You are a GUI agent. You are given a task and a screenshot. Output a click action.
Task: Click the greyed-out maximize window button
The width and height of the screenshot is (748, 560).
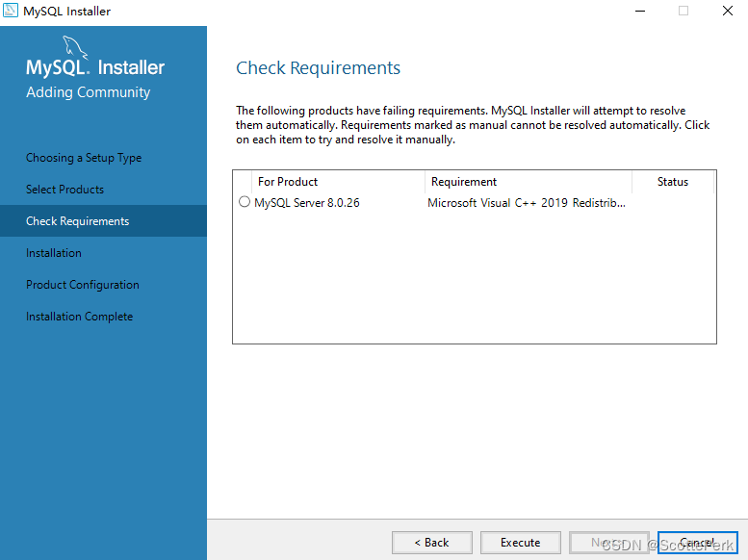pyautogui.click(x=684, y=11)
